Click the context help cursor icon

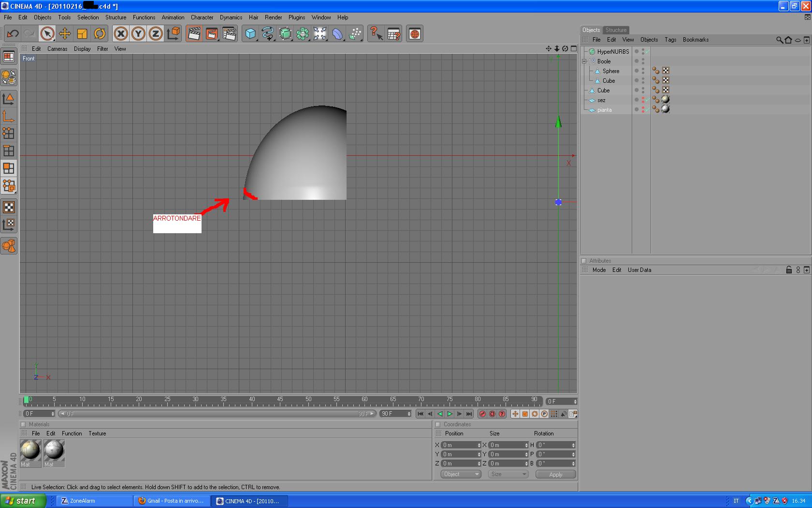(x=376, y=34)
